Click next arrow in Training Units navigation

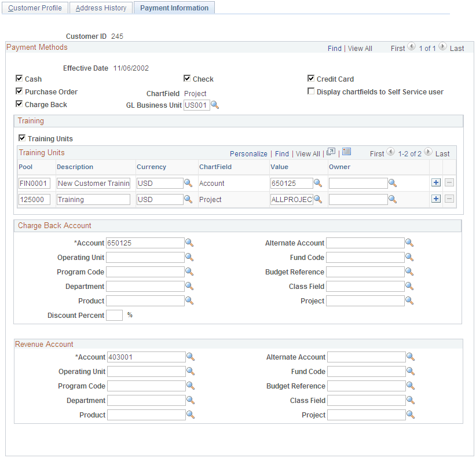427,153
